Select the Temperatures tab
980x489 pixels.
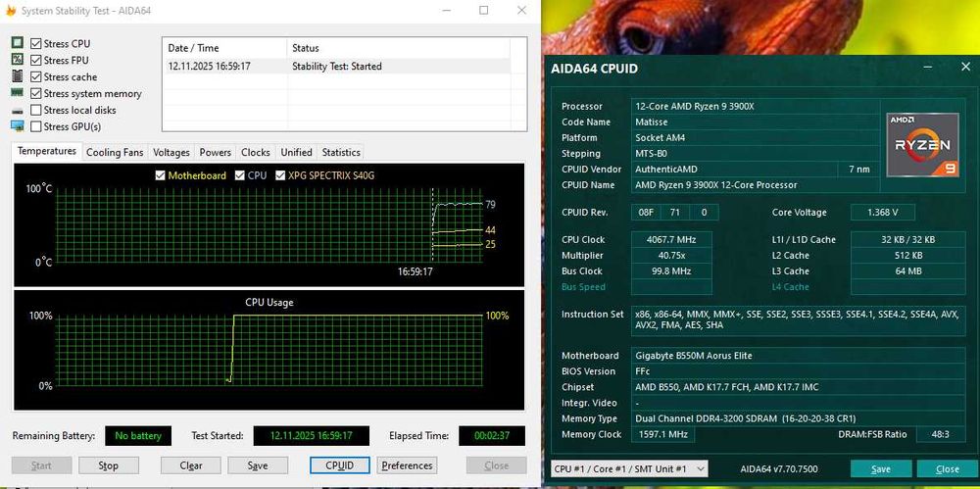[x=47, y=151]
